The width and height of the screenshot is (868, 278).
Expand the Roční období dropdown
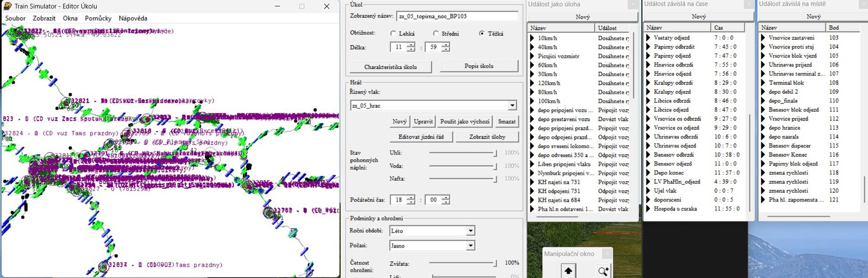(x=470, y=231)
